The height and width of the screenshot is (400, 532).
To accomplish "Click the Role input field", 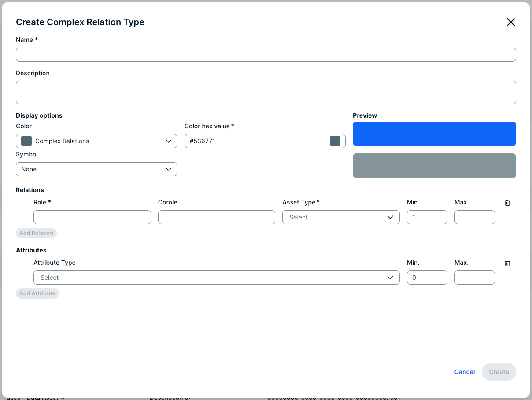I will (92, 217).
